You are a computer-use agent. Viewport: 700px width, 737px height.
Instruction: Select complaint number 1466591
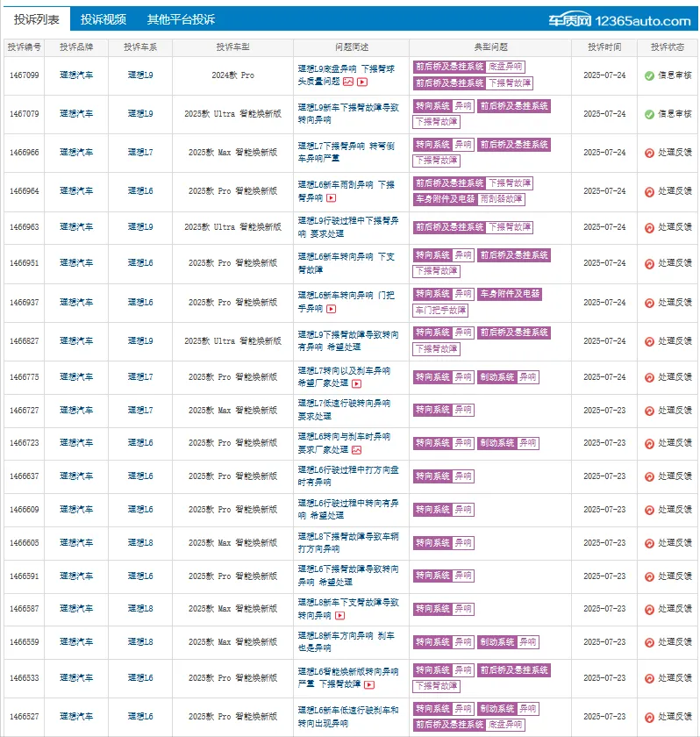tap(24, 576)
